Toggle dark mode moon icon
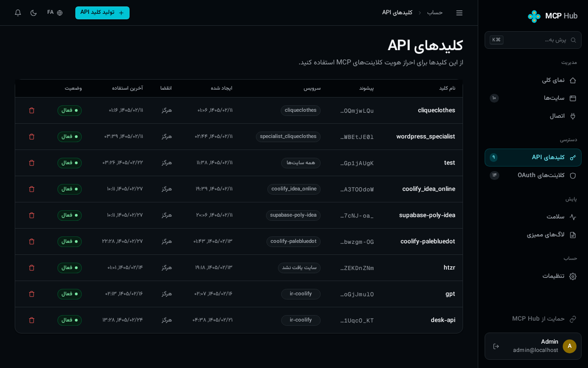This screenshot has width=588, height=368. 34,13
